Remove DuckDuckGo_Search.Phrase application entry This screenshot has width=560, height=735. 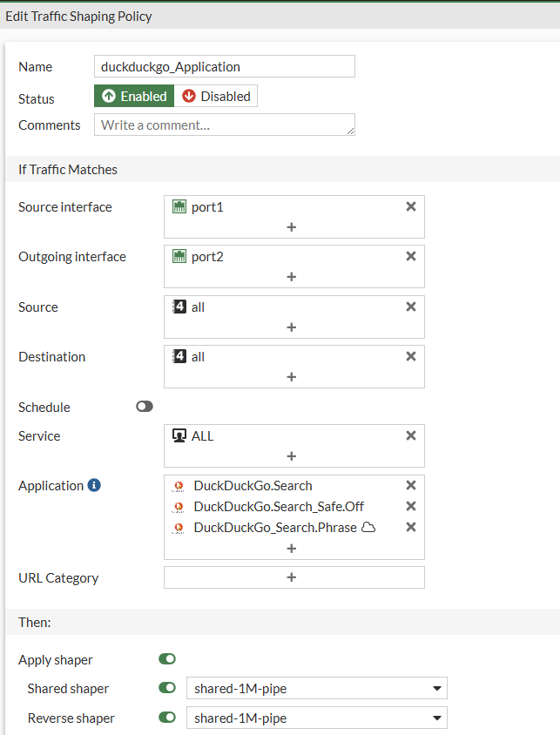coord(411,527)
